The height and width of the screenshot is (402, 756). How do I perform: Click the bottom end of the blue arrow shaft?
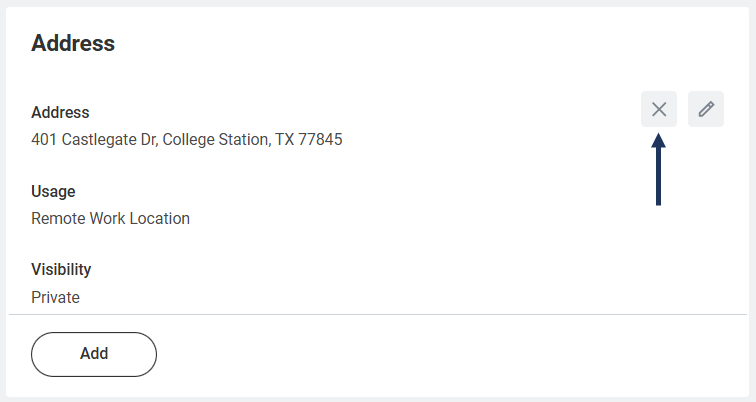658,202
